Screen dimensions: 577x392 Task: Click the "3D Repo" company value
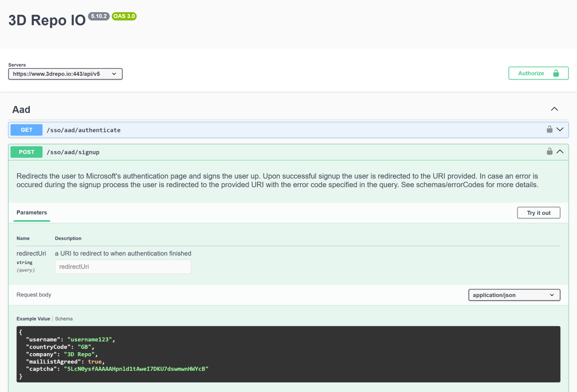coord(79,354)
